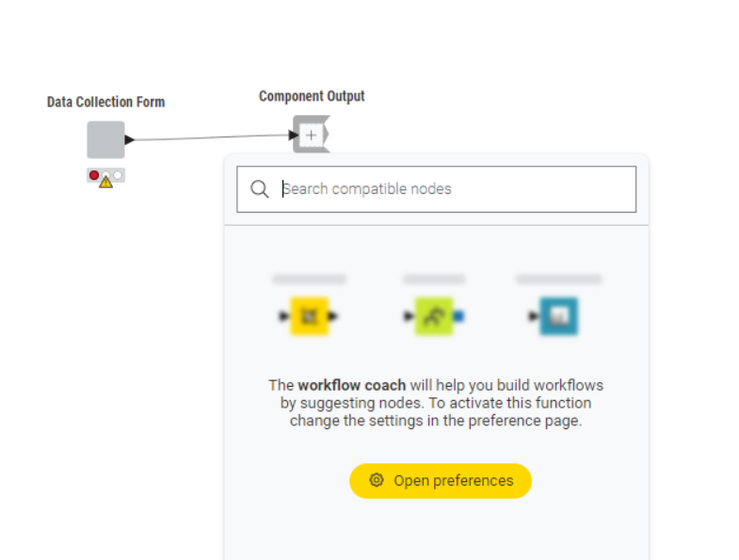Select the blurred green suggested node
This screenshot has width=739, height=560.
point(434,316)
